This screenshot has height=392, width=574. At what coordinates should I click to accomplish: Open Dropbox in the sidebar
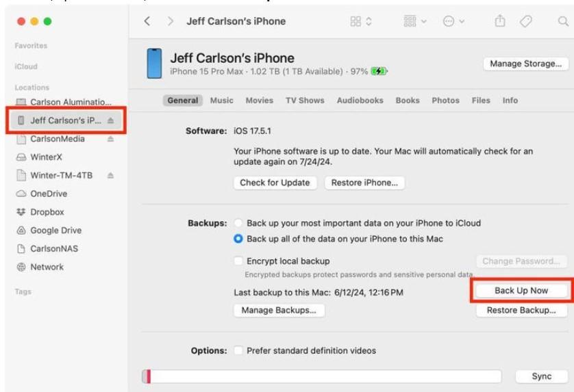(47, 212)
